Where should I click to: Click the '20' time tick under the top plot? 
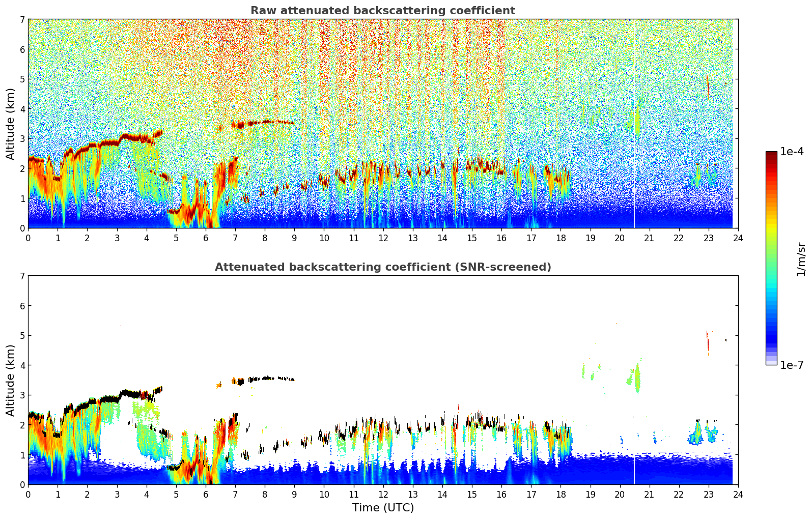[x=620, y=238]
